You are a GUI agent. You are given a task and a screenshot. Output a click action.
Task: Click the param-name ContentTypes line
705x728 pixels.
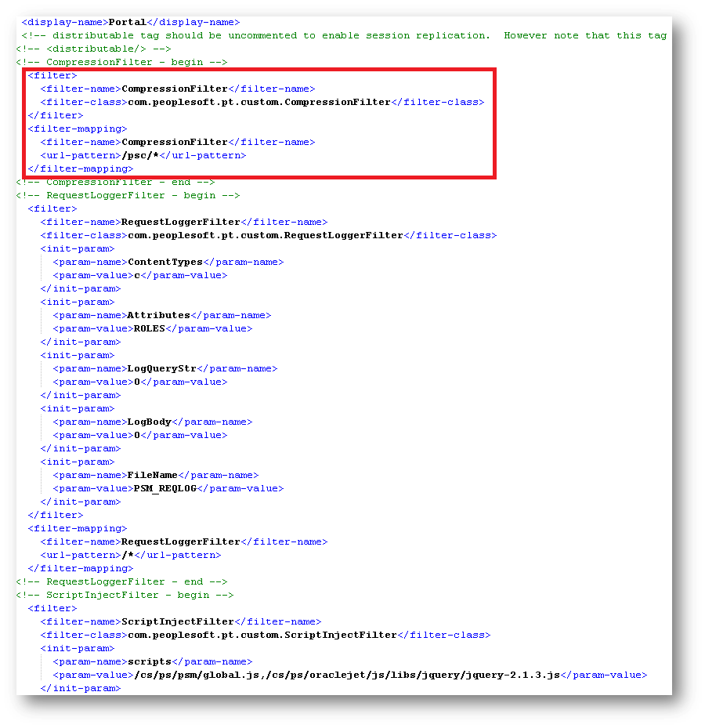(168, 262)
